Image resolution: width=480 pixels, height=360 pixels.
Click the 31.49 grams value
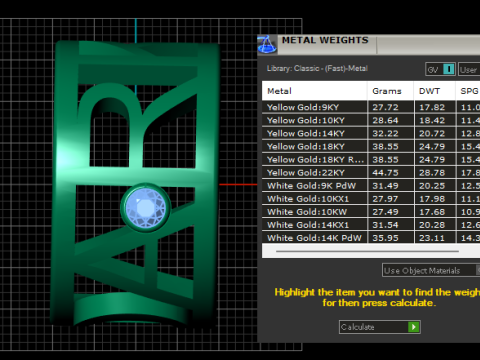click(x=385, y=186)
